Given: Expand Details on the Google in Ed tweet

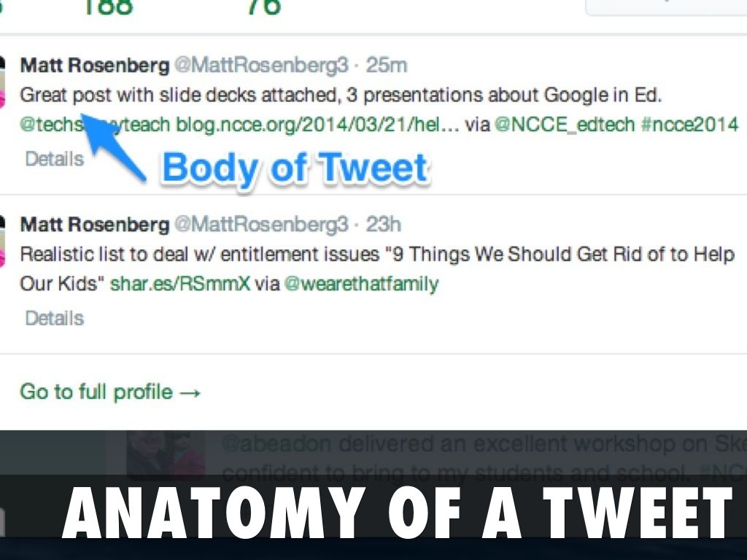Looking at the screenshot, I should tap(53, 159).
